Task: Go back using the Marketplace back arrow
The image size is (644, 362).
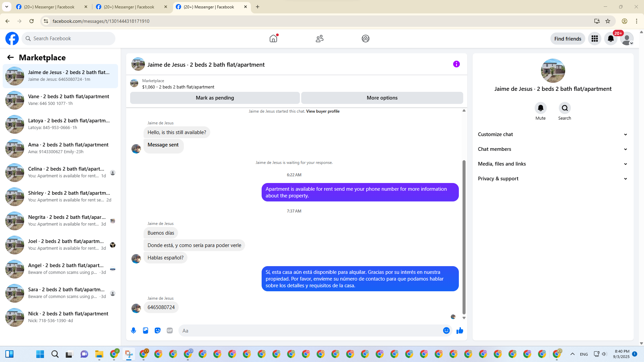Action: (10, 58)
